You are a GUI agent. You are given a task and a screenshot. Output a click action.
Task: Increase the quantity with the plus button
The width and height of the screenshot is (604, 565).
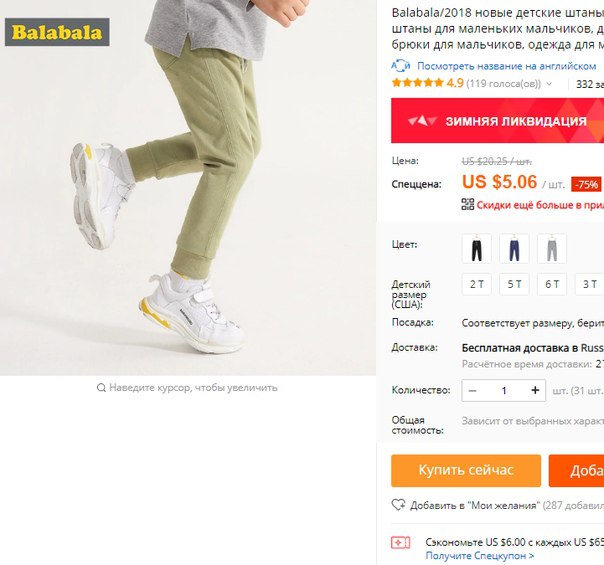(535, 391)
